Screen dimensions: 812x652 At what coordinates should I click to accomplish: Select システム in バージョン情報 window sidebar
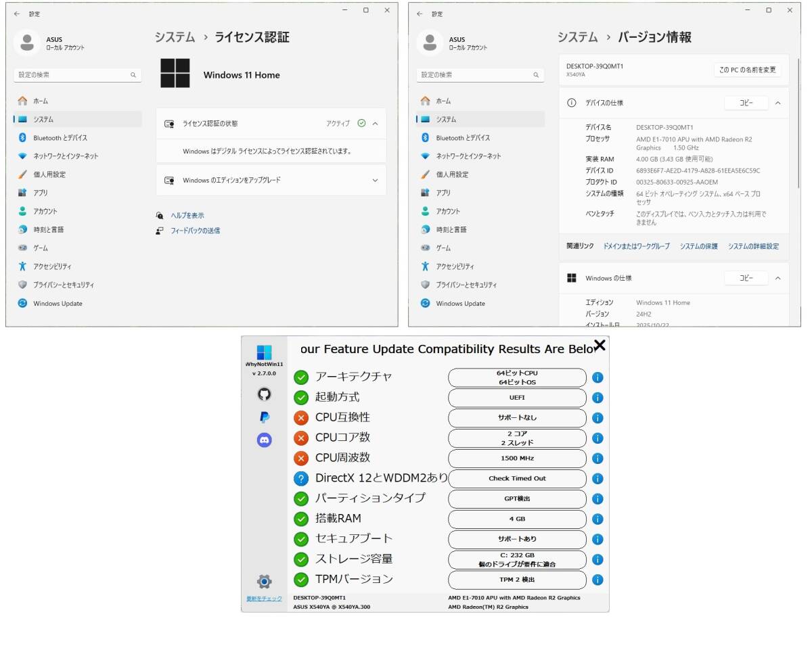coord(480,119)
